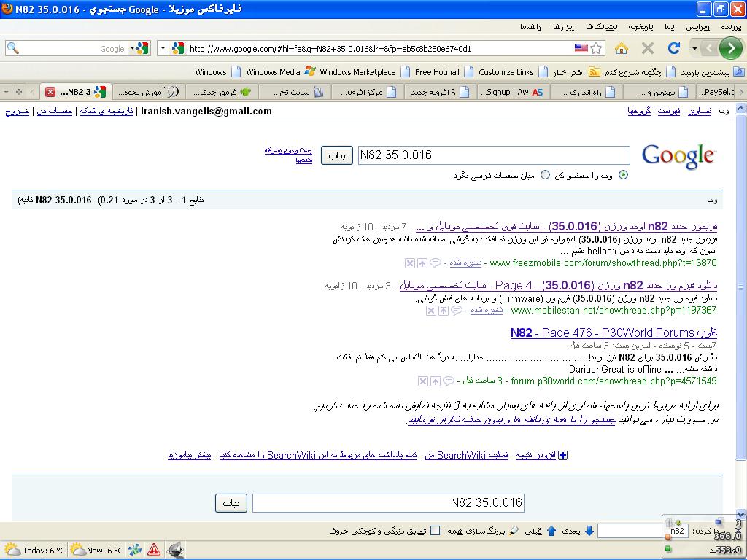Comment on the mobilestan.net result
747x560 pixels.
click(x=456, y=311)
